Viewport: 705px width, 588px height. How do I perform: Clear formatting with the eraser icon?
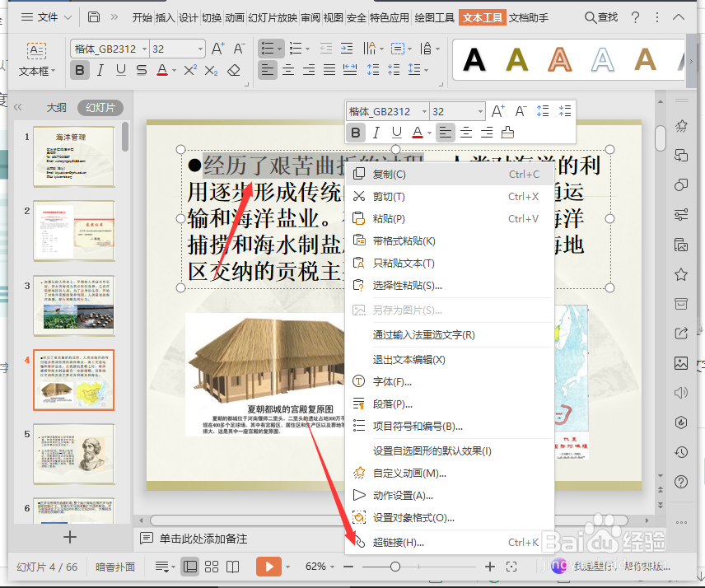[234, 70]
